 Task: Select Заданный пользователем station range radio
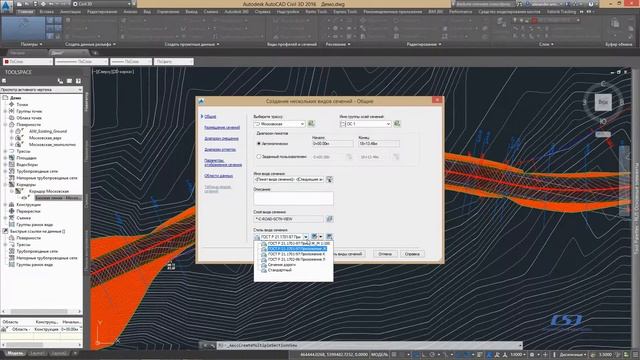(x=259, y=157)
